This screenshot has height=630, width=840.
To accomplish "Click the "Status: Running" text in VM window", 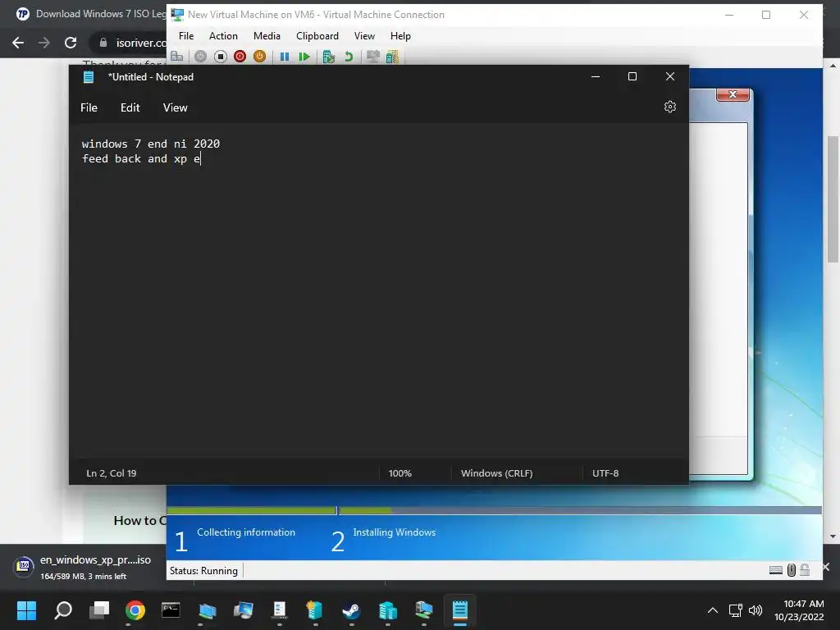I will tap(203, 571).
